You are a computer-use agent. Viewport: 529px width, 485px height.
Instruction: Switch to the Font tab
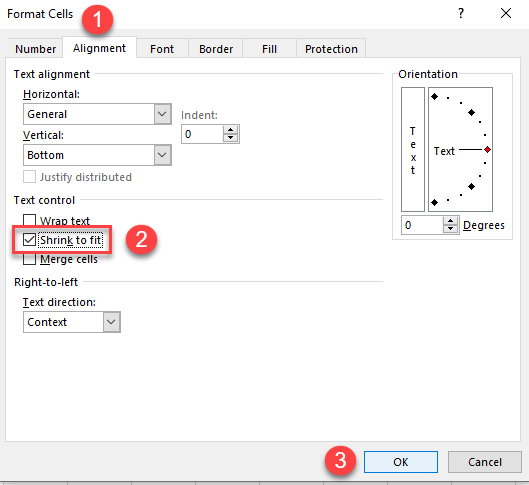point(162,49)
